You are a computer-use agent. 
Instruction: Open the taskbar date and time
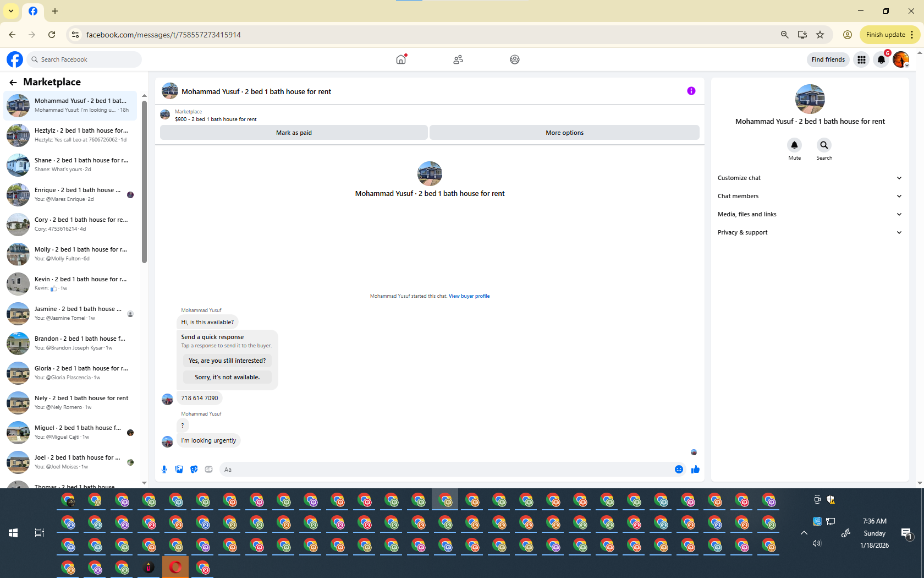pyautogui.click(x=875, y=533)
